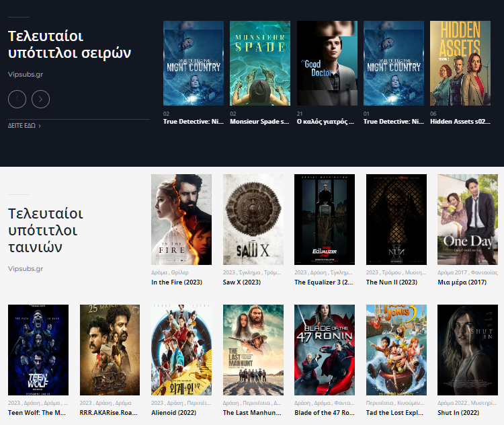Click The Equalizer 3 title link
The height and width of the screenshot is (425, 504).
coord(324,282)
